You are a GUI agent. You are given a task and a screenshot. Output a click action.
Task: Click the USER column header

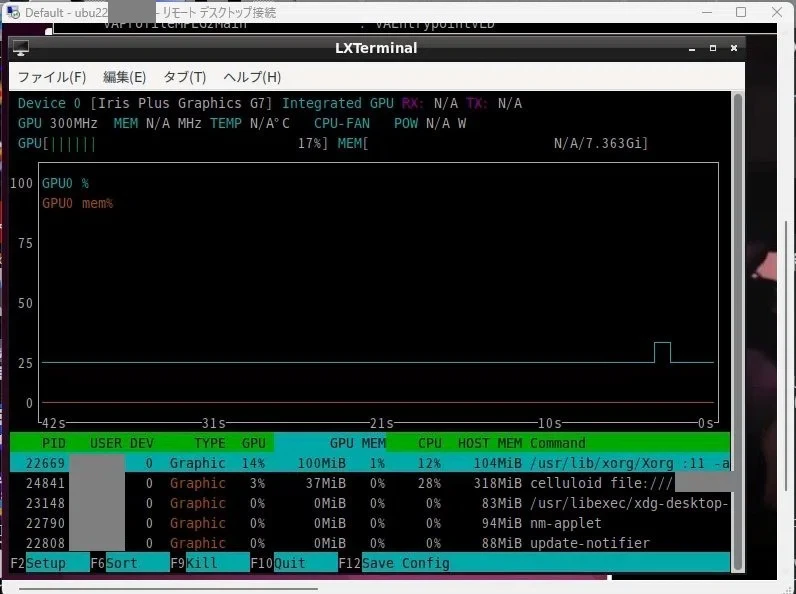point(106,443)
